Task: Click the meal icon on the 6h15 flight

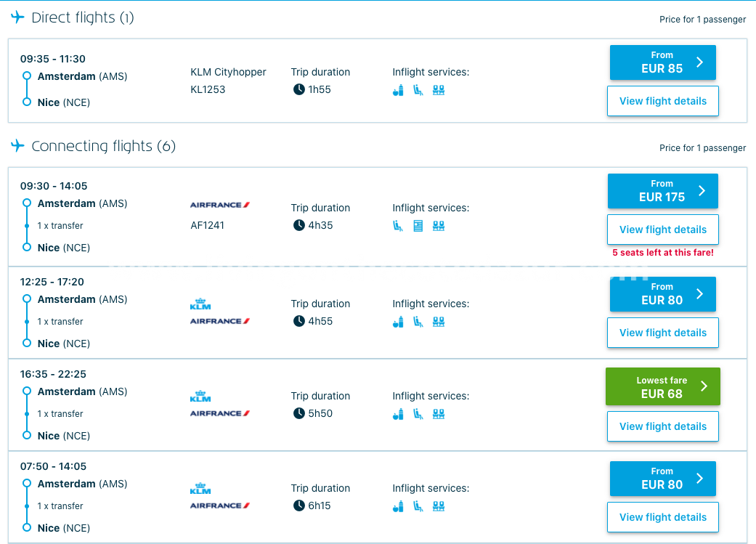Action: [398, 506]
